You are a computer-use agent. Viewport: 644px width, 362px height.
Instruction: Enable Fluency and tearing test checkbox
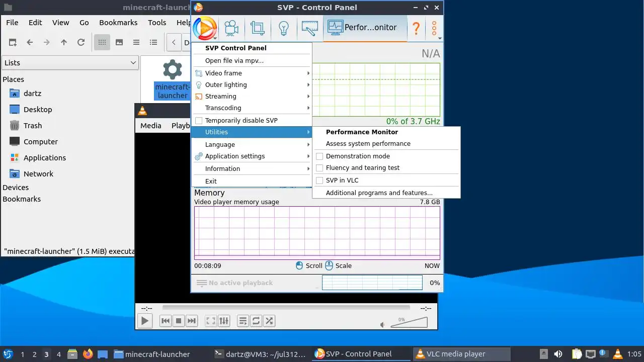pyautogui.click(x=319, y=168)
